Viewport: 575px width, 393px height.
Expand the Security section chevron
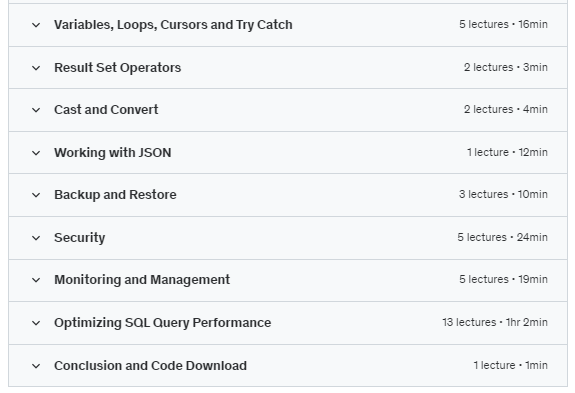point(36,238)
